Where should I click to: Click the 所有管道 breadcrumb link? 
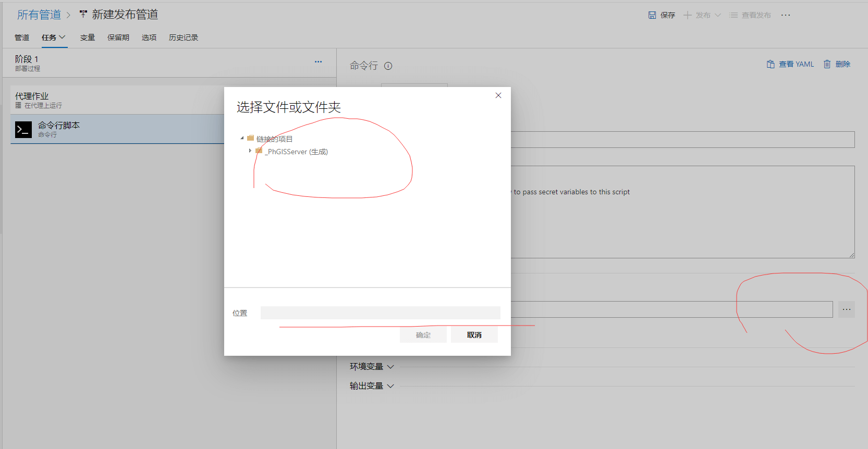(39, 15)
